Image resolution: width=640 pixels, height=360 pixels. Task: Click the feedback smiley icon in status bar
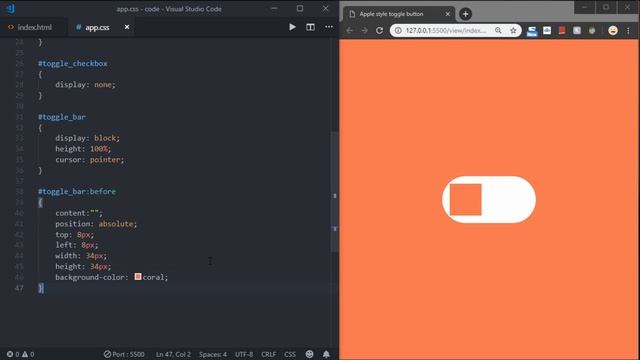click(x=309, y=354)
